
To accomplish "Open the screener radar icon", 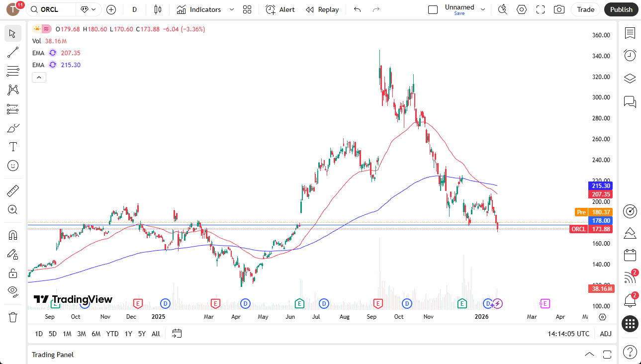I will click(x=630, y=211).
